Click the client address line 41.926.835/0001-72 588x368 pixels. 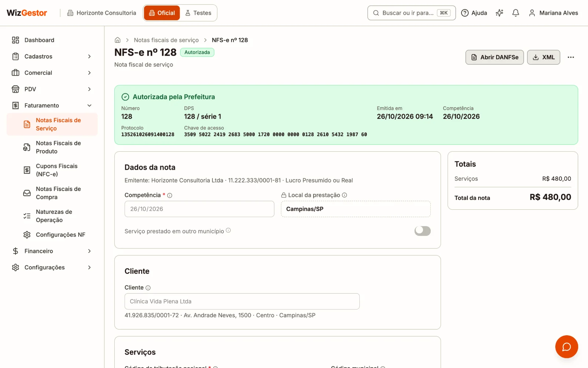(220, 315)
